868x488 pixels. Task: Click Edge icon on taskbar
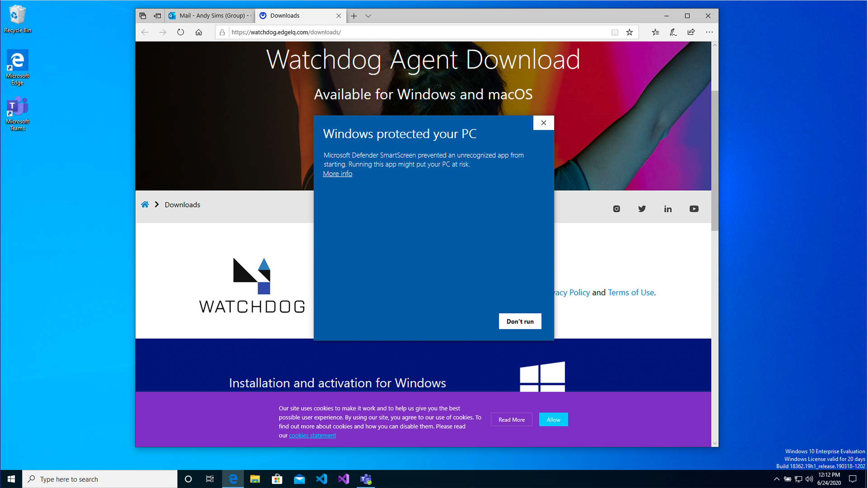(233, 479)
